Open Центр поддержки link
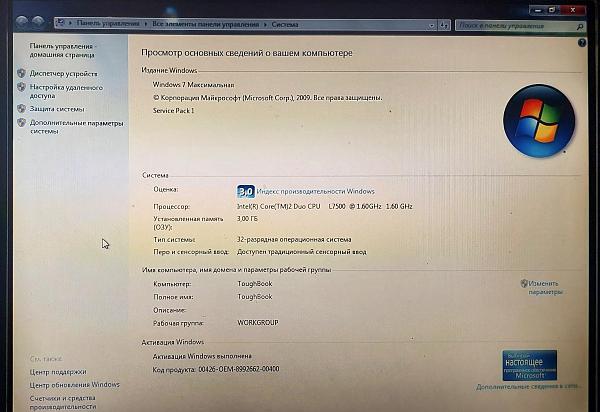 tap(58, 371)
